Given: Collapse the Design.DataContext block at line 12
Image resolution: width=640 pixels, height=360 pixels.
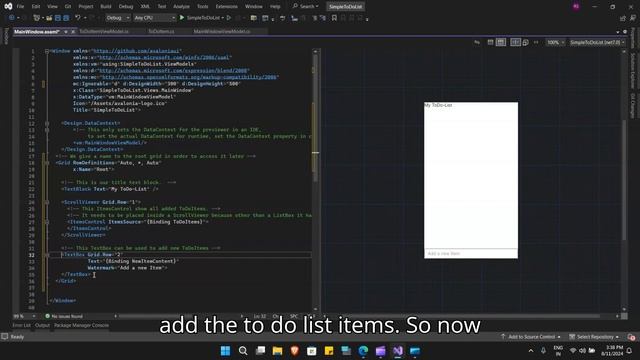Looking at the screenshot, I should point(47,123).
